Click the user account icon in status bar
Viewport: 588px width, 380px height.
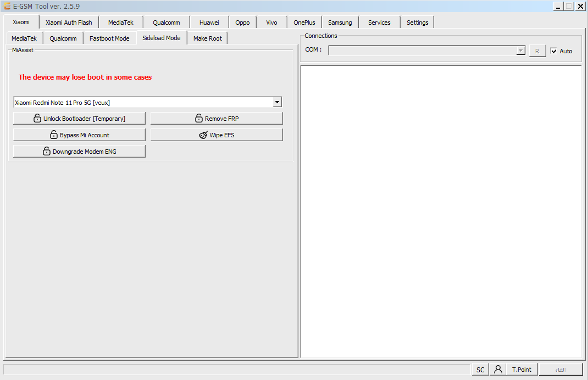[498, 370]
